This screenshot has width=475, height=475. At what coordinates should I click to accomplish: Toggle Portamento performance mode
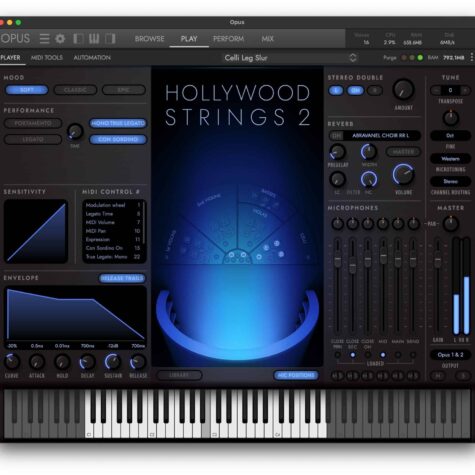coord(33,123)
